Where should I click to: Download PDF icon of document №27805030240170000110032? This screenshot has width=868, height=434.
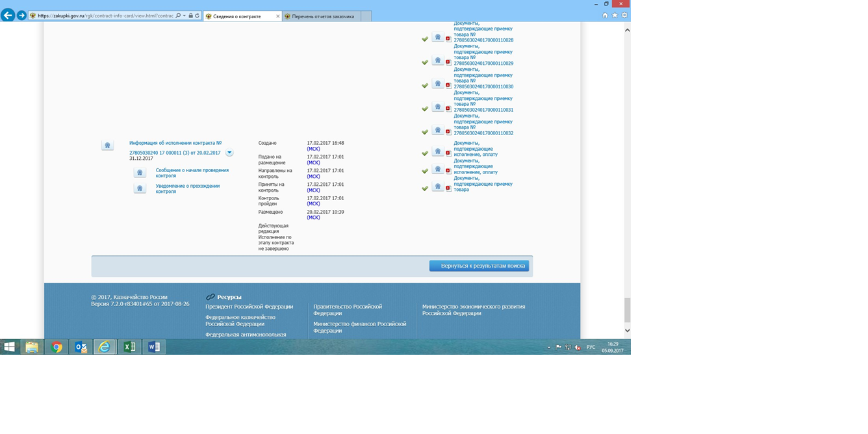pyautogui.click(x=448, y=133)
